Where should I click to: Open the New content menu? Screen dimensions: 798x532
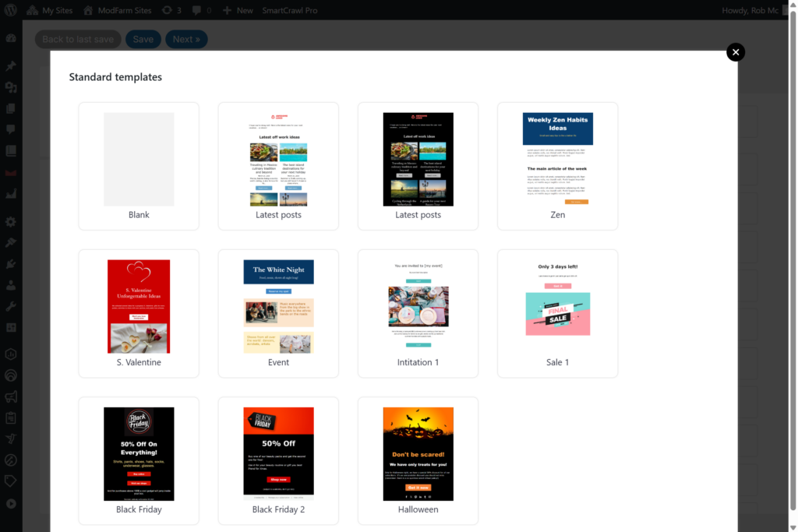pos(238,10)
